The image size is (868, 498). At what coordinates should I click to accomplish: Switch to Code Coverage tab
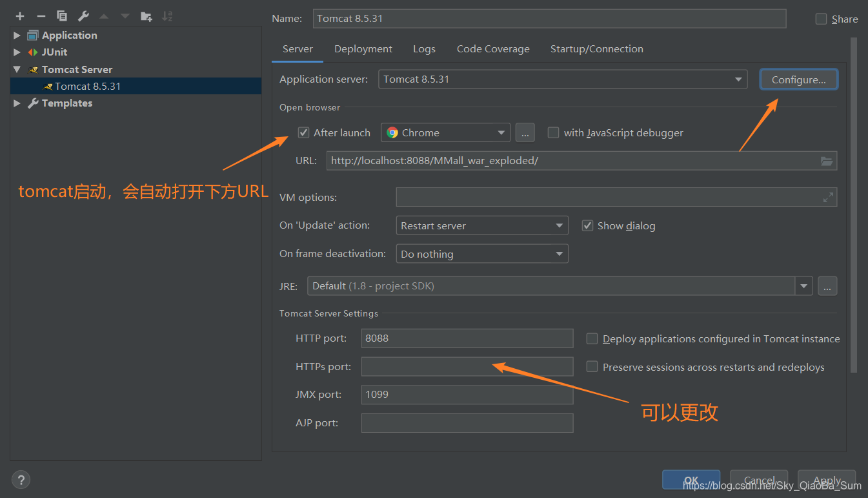pyautogui.click(x=493, y=49)
